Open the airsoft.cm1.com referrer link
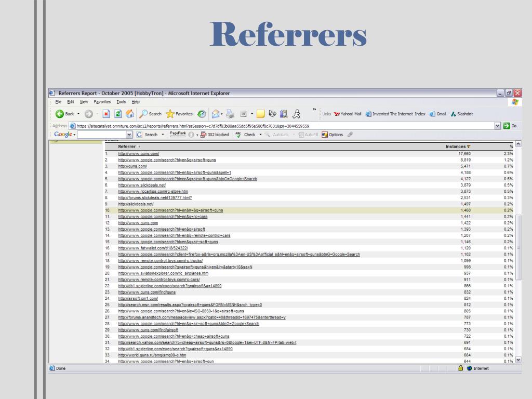The width and height of the screenshot is (532, 399). coord(138,299)
